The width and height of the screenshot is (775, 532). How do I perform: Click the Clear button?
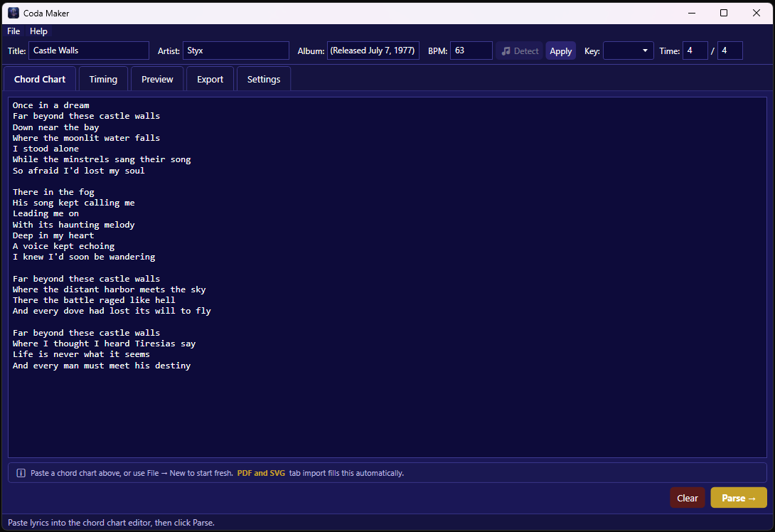click(x=687, y=498)
